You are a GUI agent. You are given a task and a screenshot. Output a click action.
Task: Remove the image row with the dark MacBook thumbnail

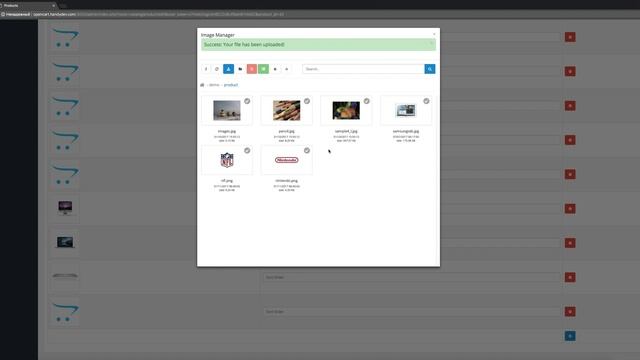coord(570,243)
